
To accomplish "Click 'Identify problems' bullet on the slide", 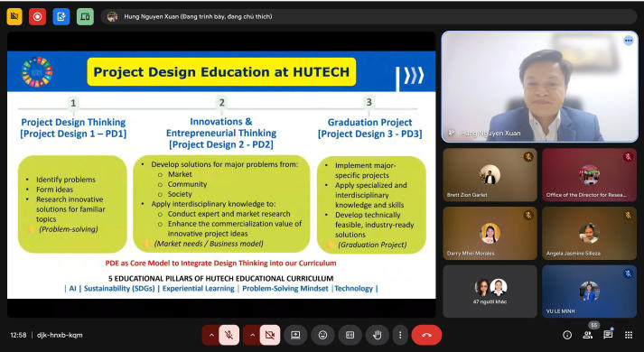I will pos(66,180).
